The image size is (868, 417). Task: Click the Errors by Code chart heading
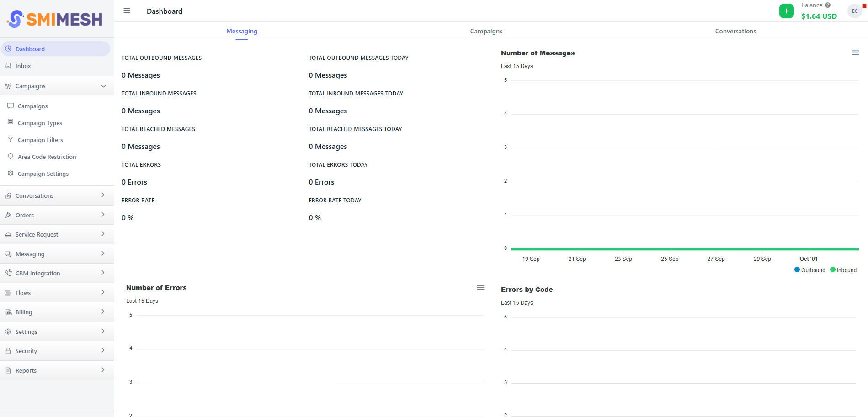point(527,290)
